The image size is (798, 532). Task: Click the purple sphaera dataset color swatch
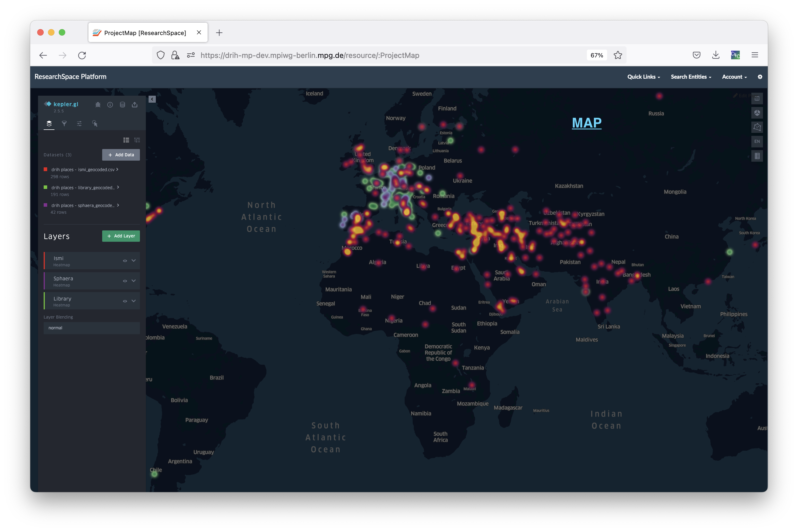(46, 205)
